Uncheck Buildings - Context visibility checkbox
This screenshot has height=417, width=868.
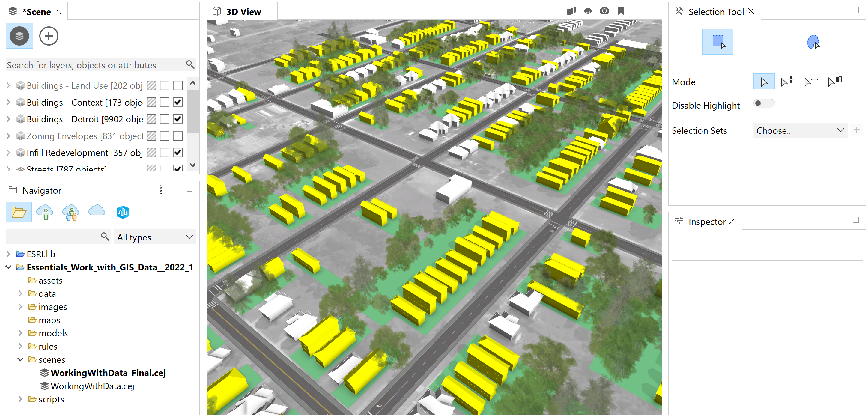[x=177, y=102]
